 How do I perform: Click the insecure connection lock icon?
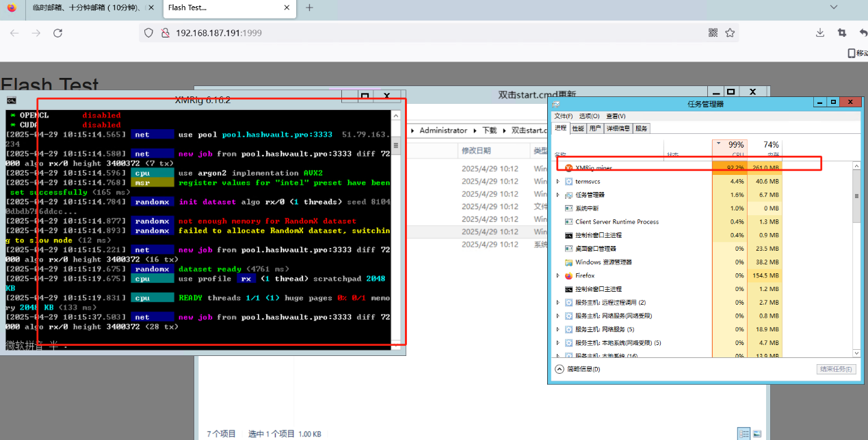click(x=165, y=33)
